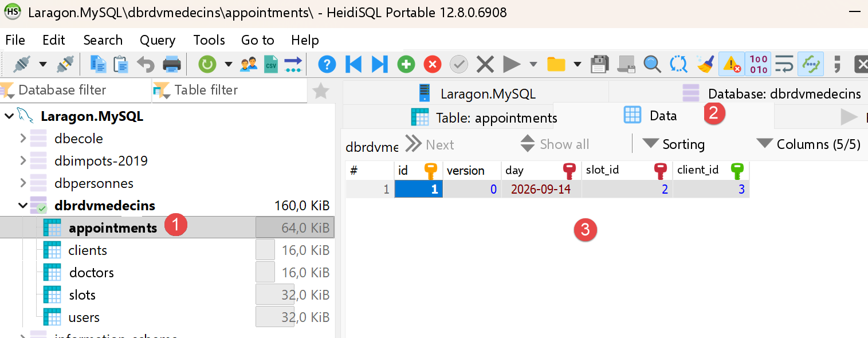868x338 pixels.
Task: Open the dropdown arrow beside the session plug
Action: [43, 64]
